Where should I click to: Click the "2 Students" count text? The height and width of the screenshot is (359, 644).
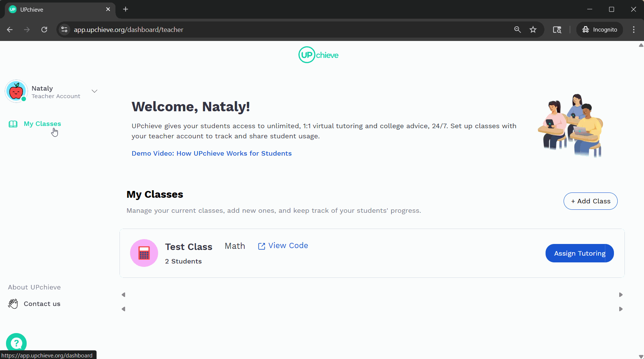coord(183,261)
